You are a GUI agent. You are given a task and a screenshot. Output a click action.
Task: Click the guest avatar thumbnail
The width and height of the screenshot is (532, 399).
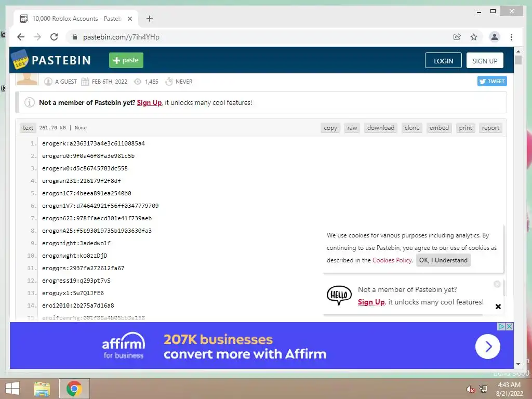(27, 79)
